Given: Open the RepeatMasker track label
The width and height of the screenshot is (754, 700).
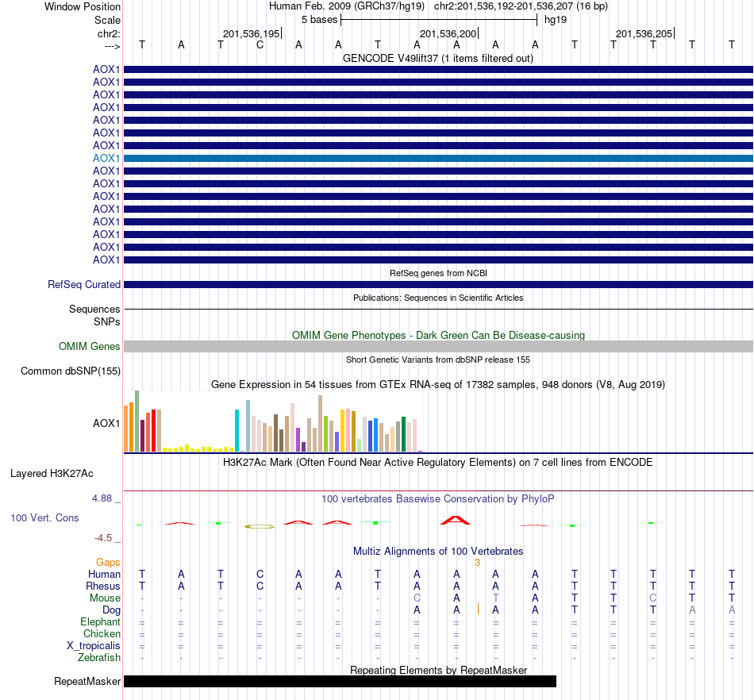Looking at the screenshot, I should [x=87, y=681].
